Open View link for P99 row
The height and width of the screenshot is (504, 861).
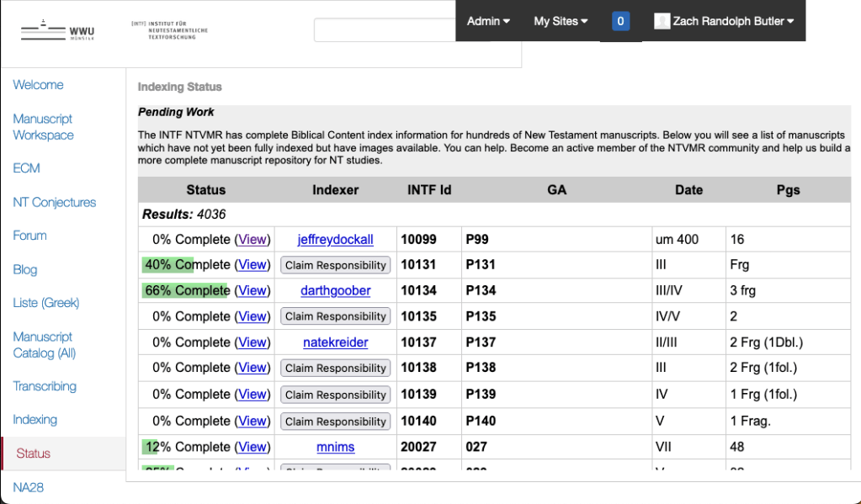pyautogui.click(x=252, y=240)
